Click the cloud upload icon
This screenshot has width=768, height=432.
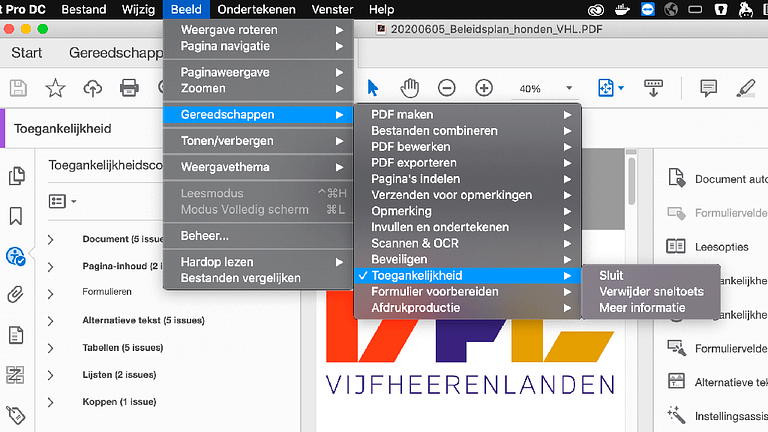(x=93, y=88)
